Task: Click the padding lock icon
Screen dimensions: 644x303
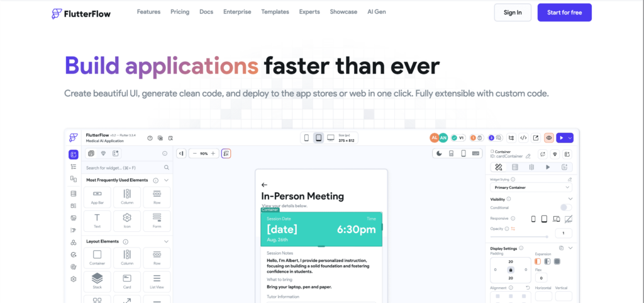Action: click(x=511, y=270)
